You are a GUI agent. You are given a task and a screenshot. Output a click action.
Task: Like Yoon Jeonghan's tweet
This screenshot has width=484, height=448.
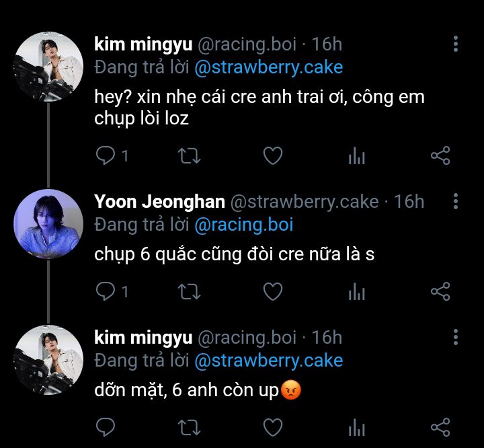click(x=272, y=291)
